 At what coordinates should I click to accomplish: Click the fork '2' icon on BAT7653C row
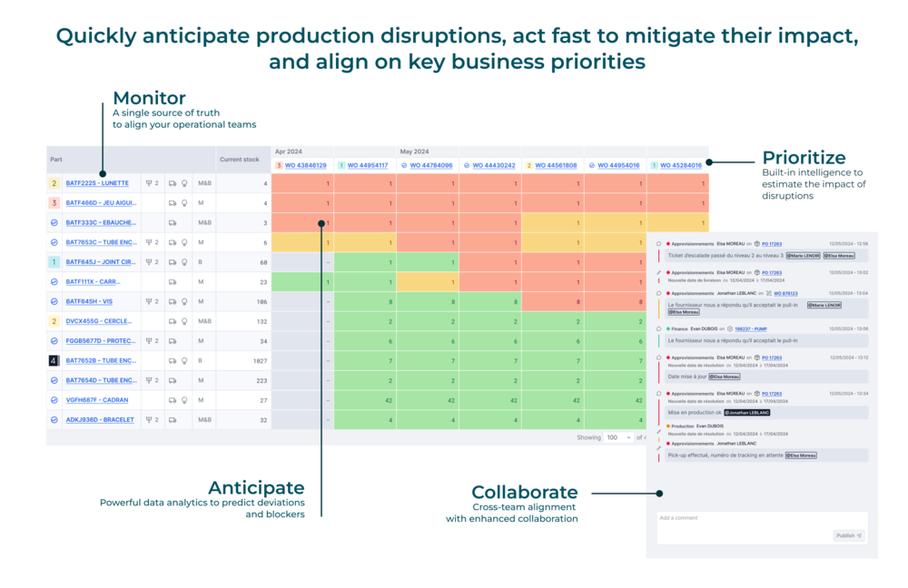[x=153, y=241]
